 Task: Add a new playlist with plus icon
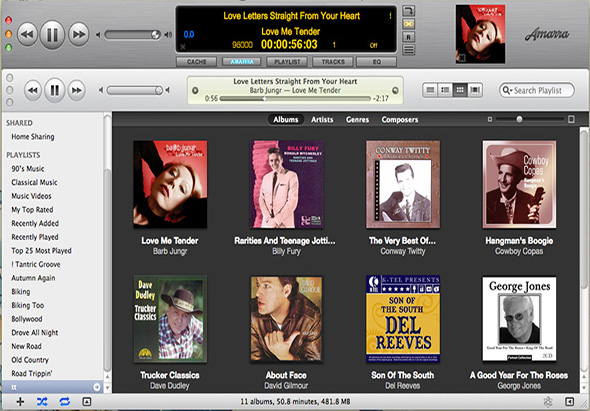pyautogui.click(x=20, y=402)
